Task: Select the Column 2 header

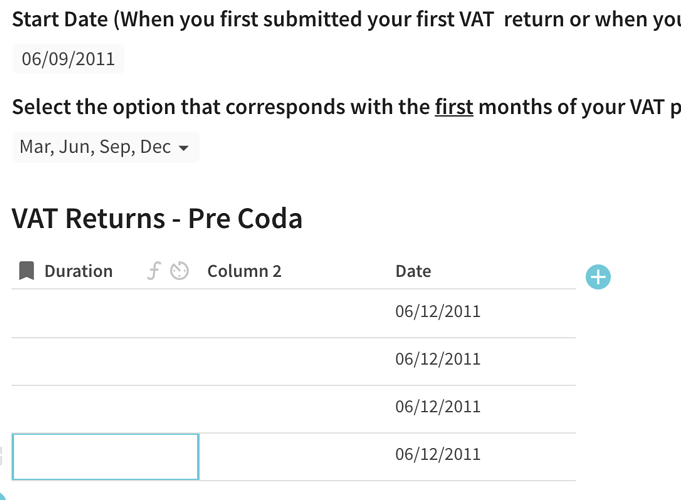Action: coord(244,271)
